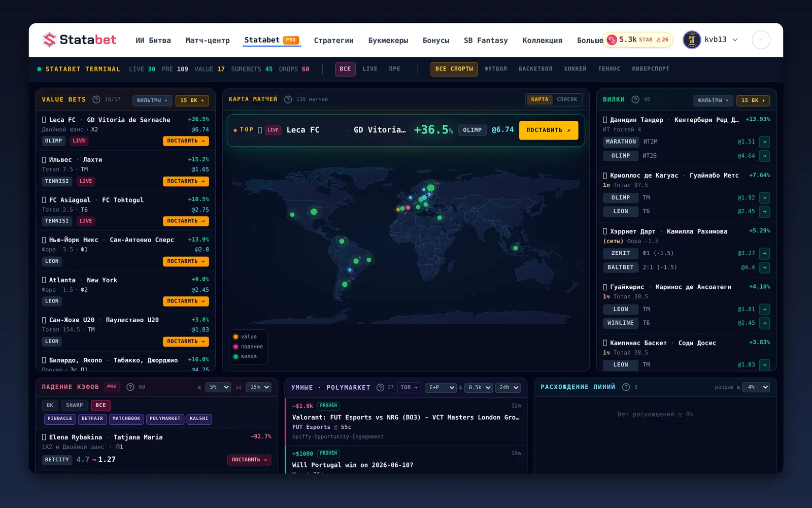This screenshot has height=508, width=812.
Task: Open help icon next to РАСХОЖДЕНИЕ ЛИНИЙ
Action: click(x=626, y=387)
